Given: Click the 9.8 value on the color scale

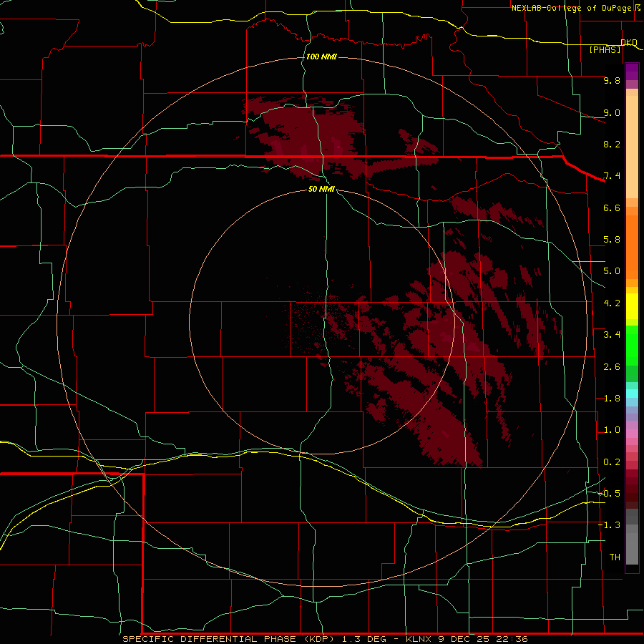Looking at the screenshot, I should tap(612, 80).
